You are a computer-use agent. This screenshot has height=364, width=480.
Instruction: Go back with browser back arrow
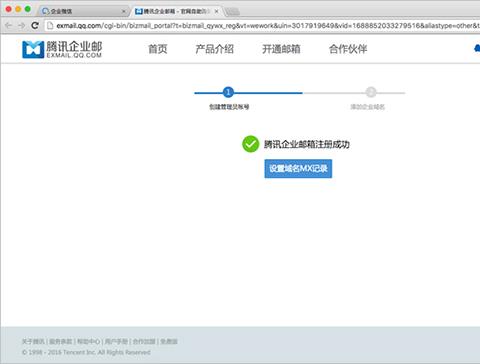(9, 25)
